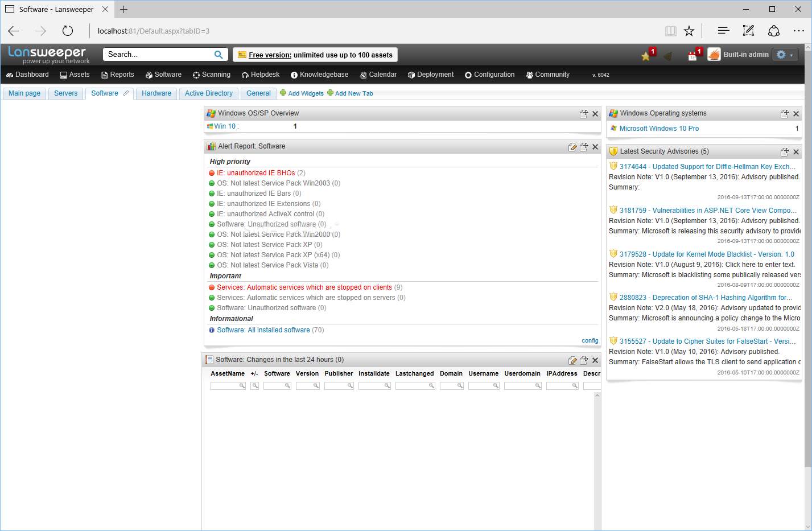Open the Configuration menu
The height and width of the screenshot is (531, 812).
(x=490, y=75)
